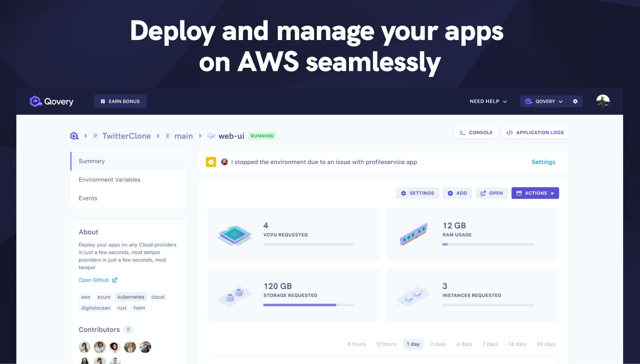This screenshot has height=364, width=640.
Task: Click the Qovery logo in header
Action: point(52,101)
